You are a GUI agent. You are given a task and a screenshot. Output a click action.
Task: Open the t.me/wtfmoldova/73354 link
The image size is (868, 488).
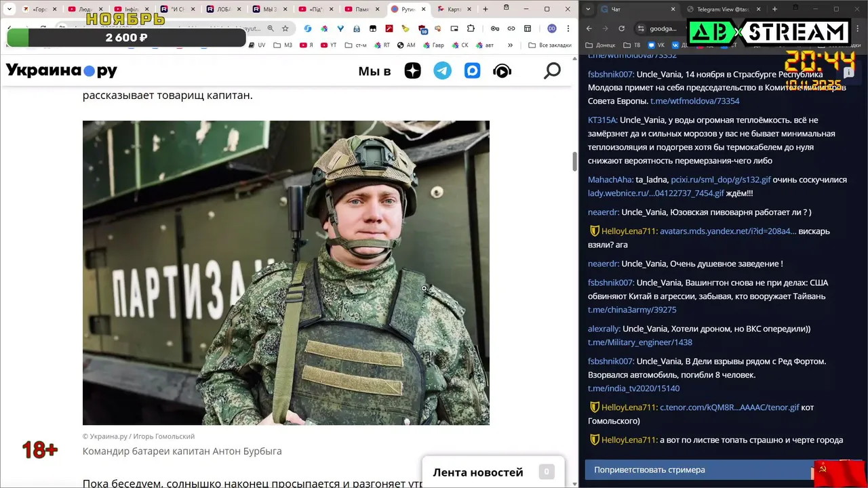tap(694, 101)
